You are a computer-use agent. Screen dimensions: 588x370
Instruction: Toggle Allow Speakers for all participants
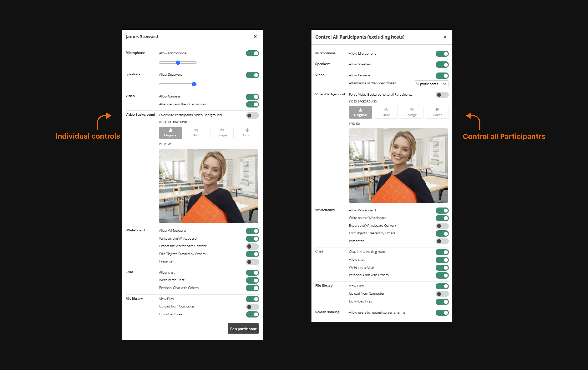click(x=442, y=65)
